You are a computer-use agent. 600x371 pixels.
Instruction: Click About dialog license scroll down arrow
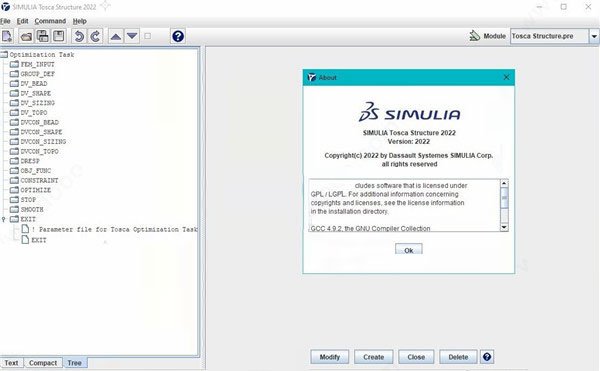[x=504, y=228]
